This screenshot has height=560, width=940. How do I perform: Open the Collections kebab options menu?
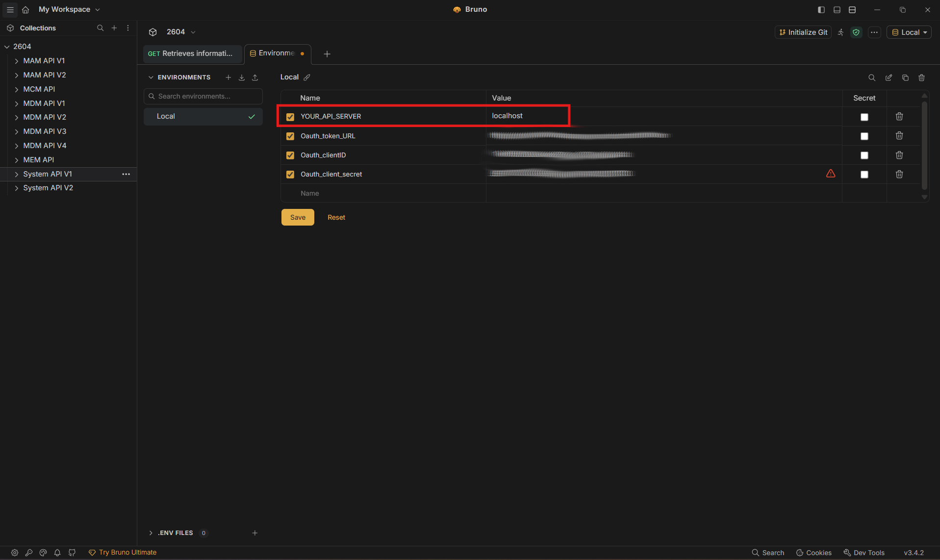click(x=128, y=28)
